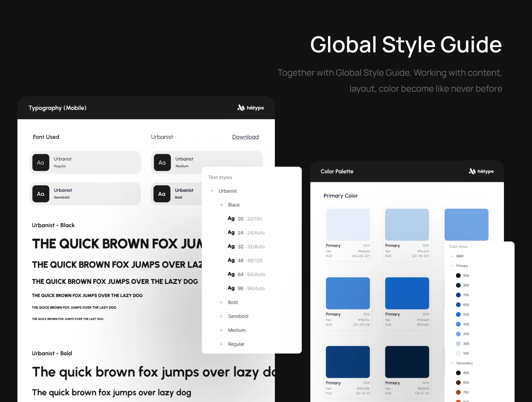This screenshot has height=402, width=532.
Task: Click the RGB value '254, 236, 237'
Action: point(361,256)
